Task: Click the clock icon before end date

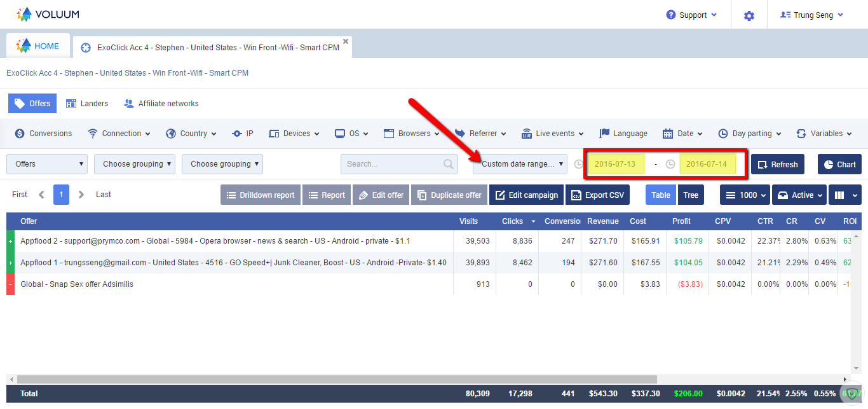Action: 670,164
